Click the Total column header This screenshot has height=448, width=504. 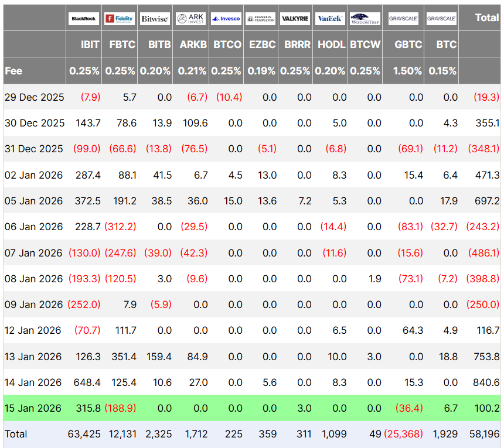click(486, 18)
